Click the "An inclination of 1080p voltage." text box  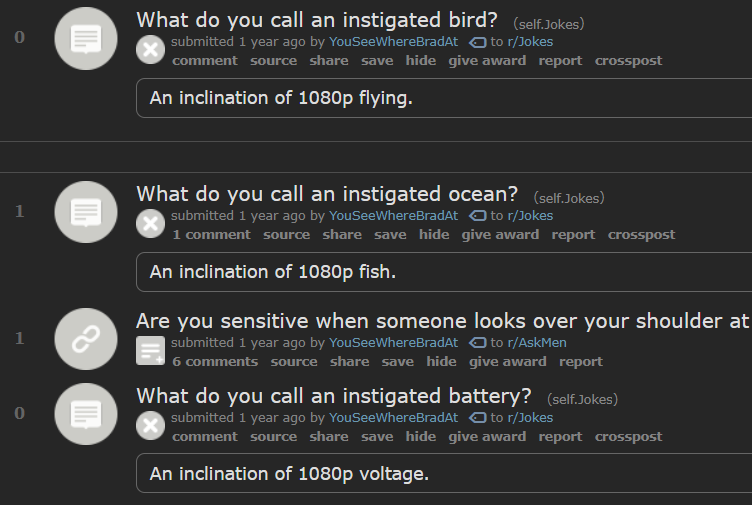pyautogui.click(x=444, y=473)
